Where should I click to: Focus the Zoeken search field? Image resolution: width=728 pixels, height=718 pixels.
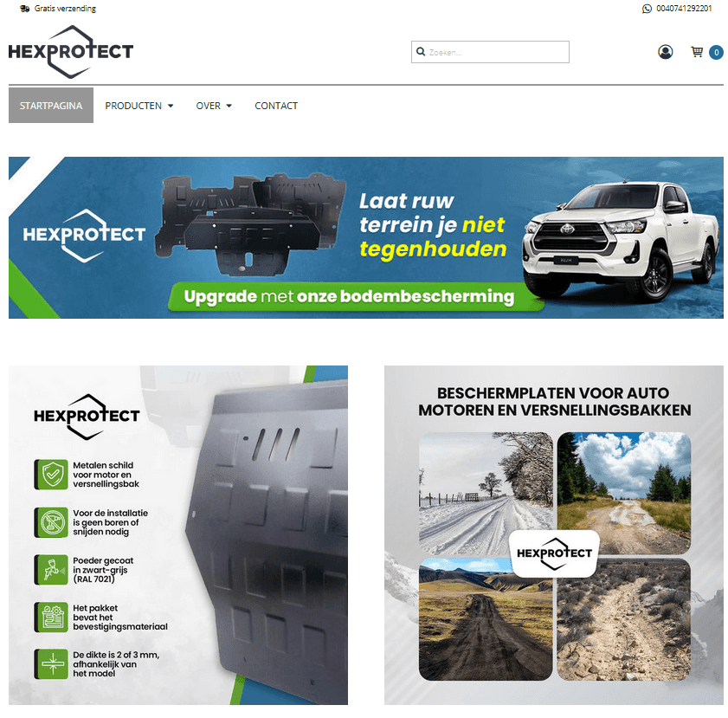pyautogui.click(x=490, y=52)
